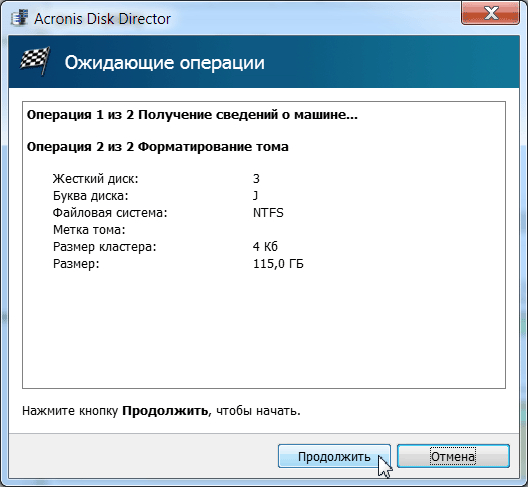Click Операция 2 из 2 Форматирование тома heading
The height and width of the screenshot is (487, 528).
point(158,147)
